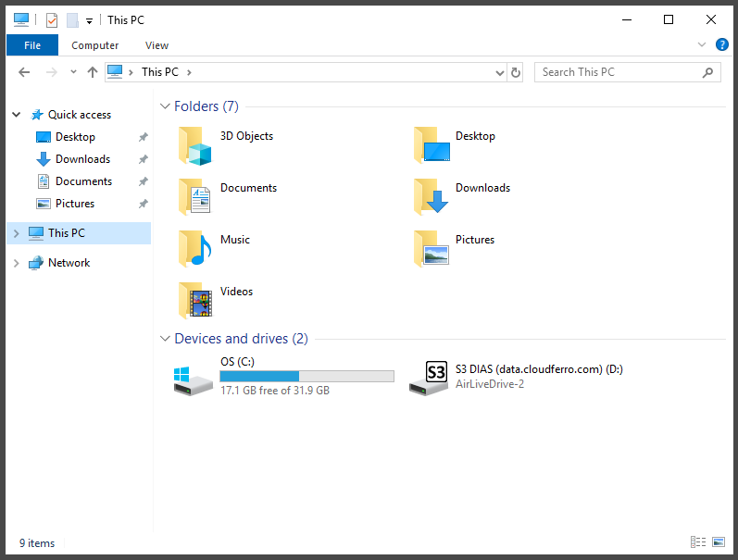This screenshot has height=560, width=738.
Task: Click the pin icon next to Downloads
Action: tap(144, 159)
